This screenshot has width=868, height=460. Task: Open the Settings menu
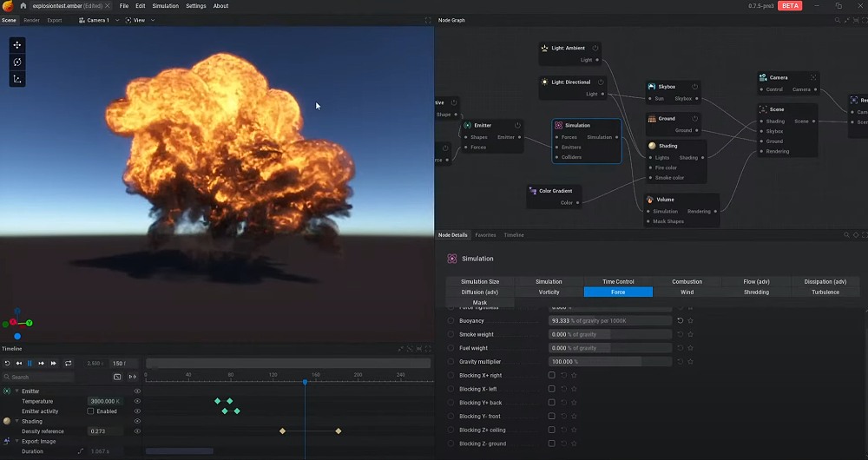tap(196, 5)
